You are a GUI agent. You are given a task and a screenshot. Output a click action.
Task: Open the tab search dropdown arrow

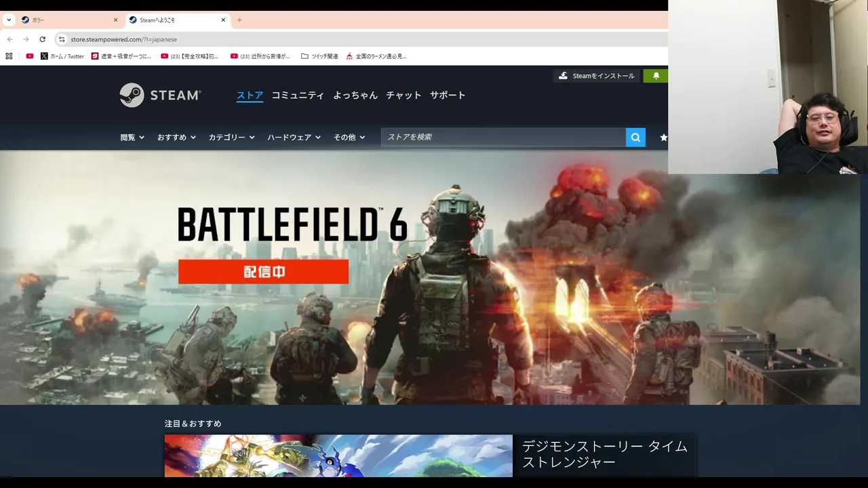point(9,20)
